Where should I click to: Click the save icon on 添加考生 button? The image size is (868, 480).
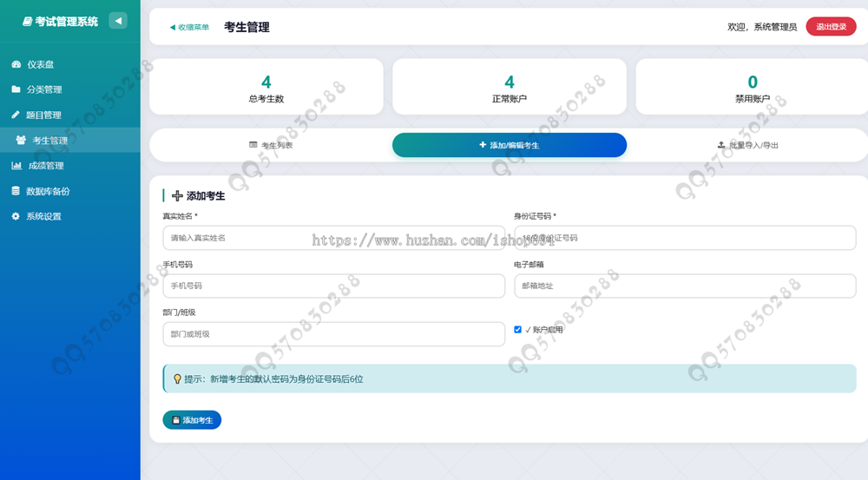click(175, 420)
